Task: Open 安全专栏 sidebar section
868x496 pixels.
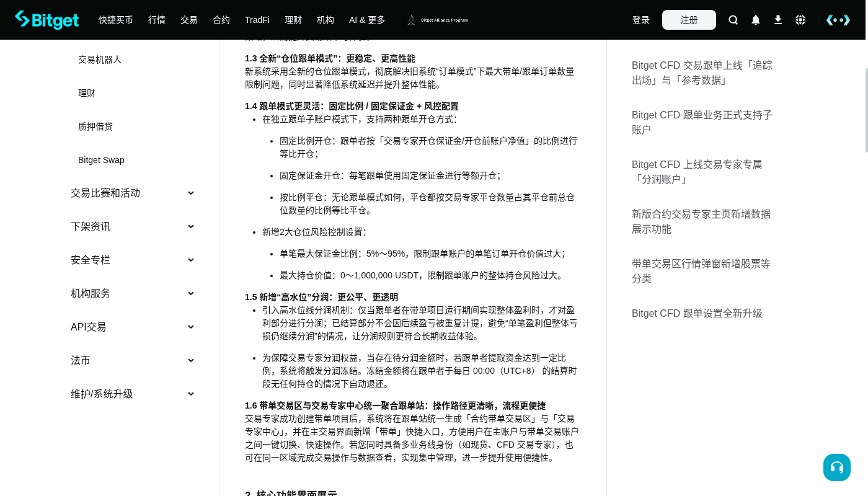Action: click(91, 260)
